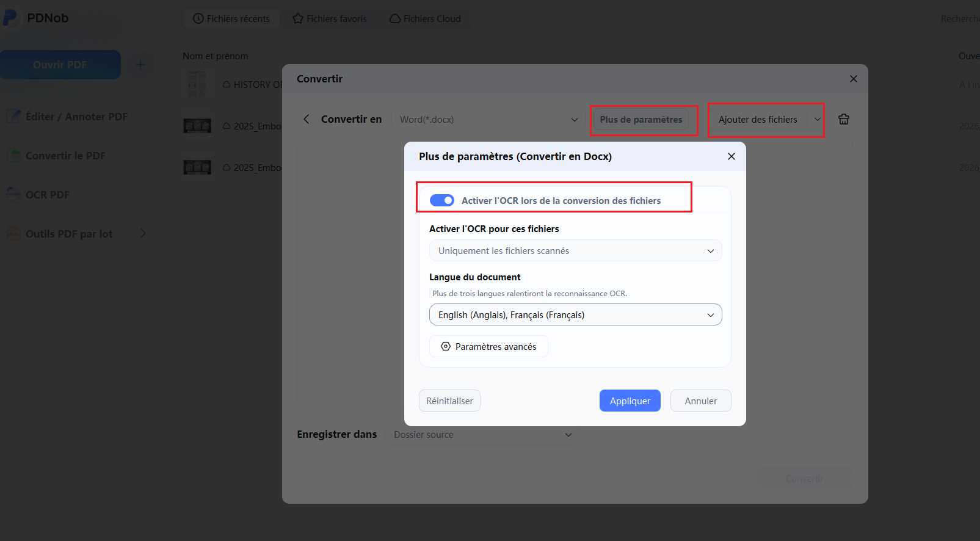Screen dimensions: 980x541
Task: Click the star icon in Fichiers favoris
Action: point(298,19)
